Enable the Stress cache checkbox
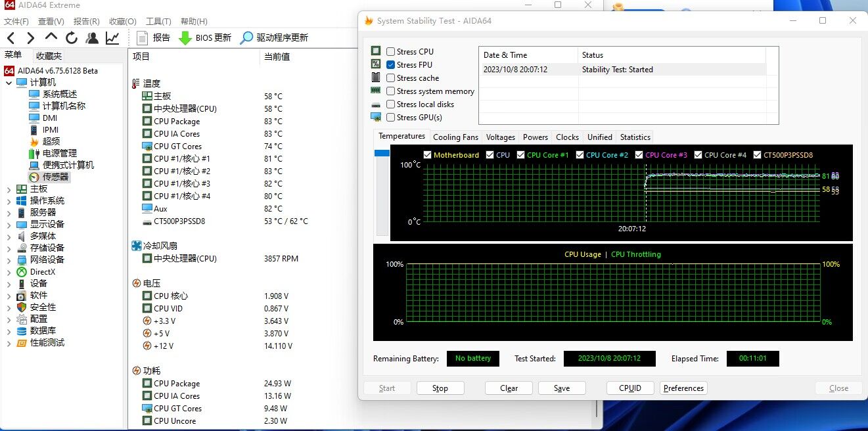Viewport: 868px width, 431px height. 391,78
